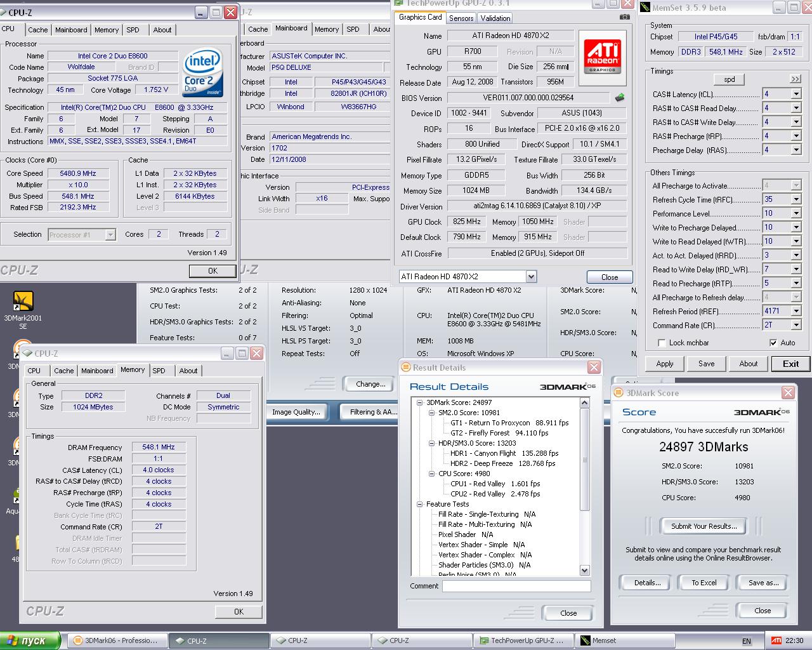Click the GPU-Z BIOS save chip icon
Screen dimensions: 812x650
tap(620, 98)
